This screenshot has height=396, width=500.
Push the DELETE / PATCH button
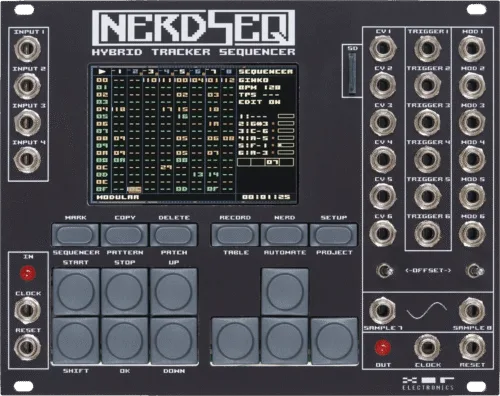click(173, 235)
